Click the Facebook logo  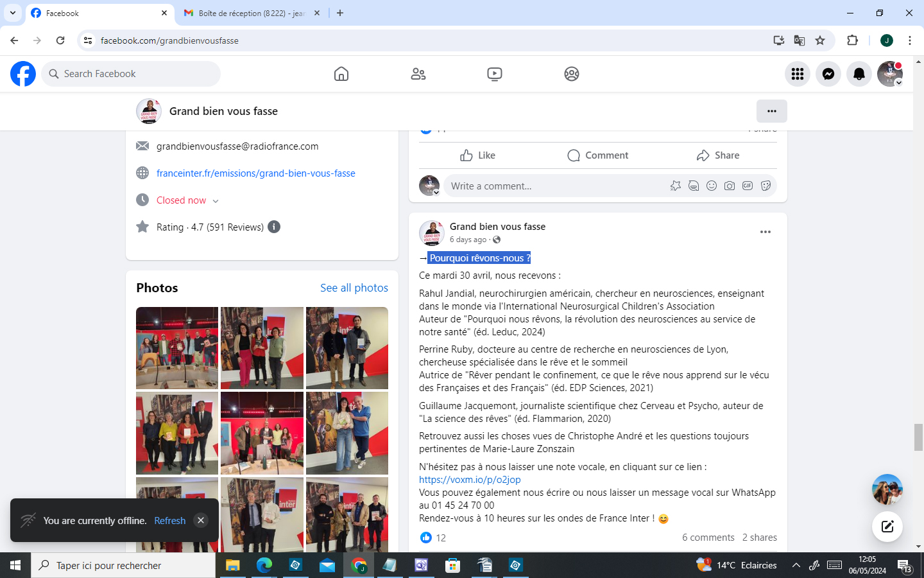coord(23,74)
